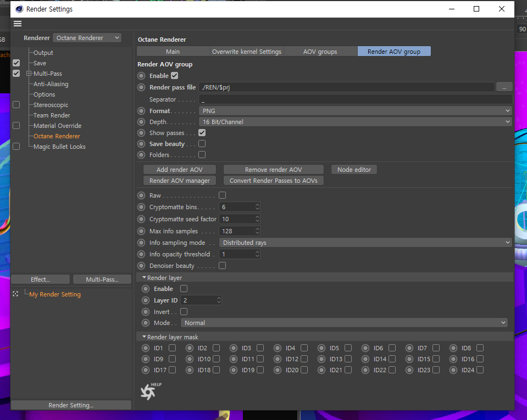Click the animation dot beside Folders

click(141, 155)
